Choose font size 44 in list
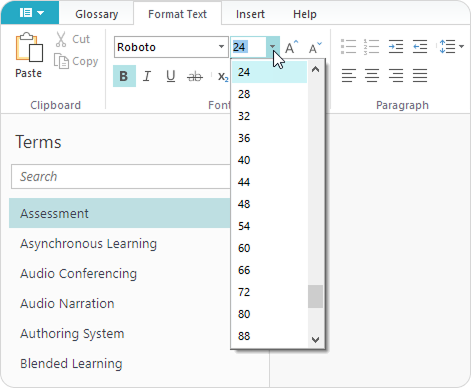Screen dimensions: 471x388 (269, 182)
